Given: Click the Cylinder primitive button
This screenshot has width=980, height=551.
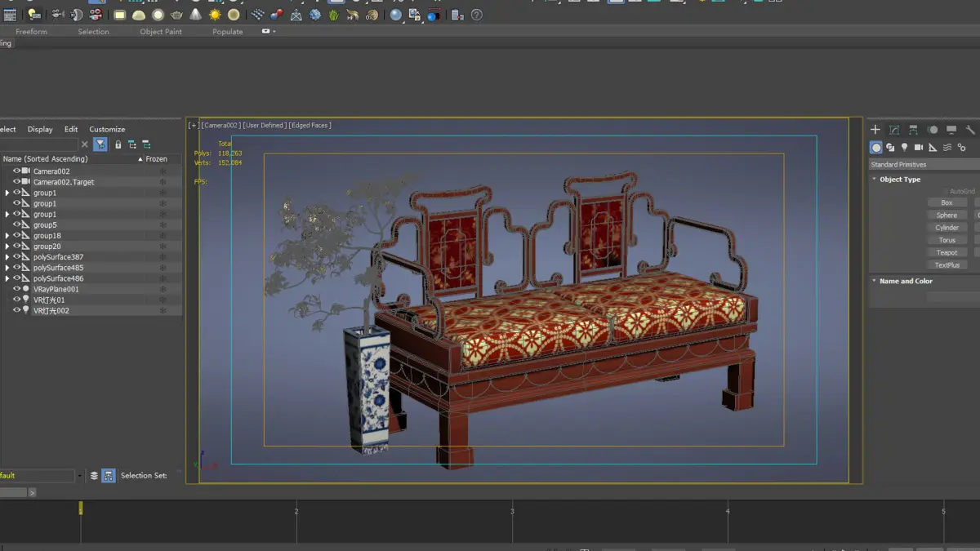Looking at the screenshot, I should (947, 228).
